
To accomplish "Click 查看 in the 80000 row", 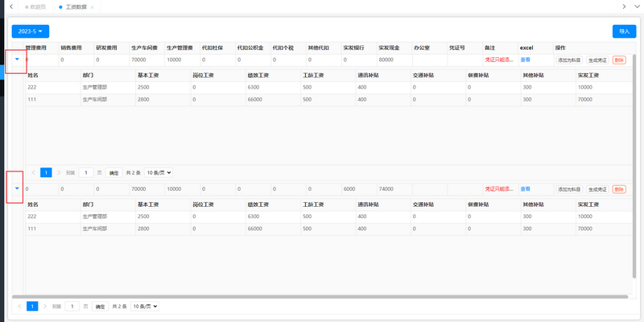I will 526,60.
